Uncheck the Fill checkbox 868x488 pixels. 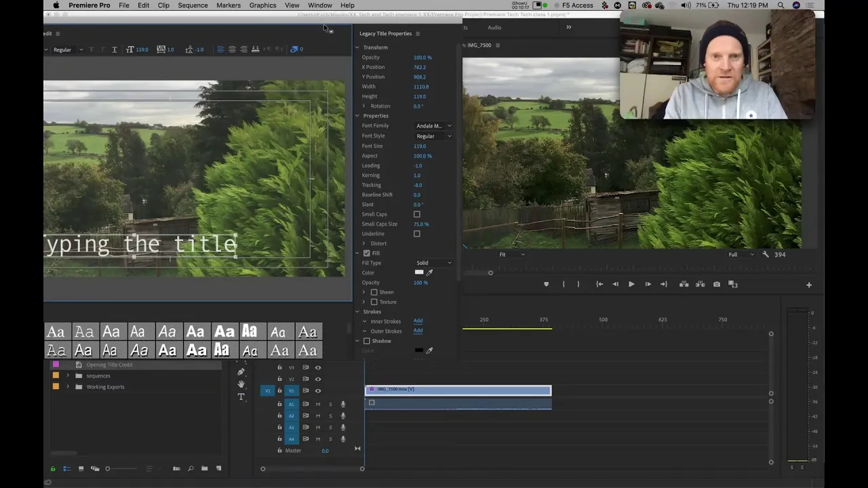pos(367,253)
